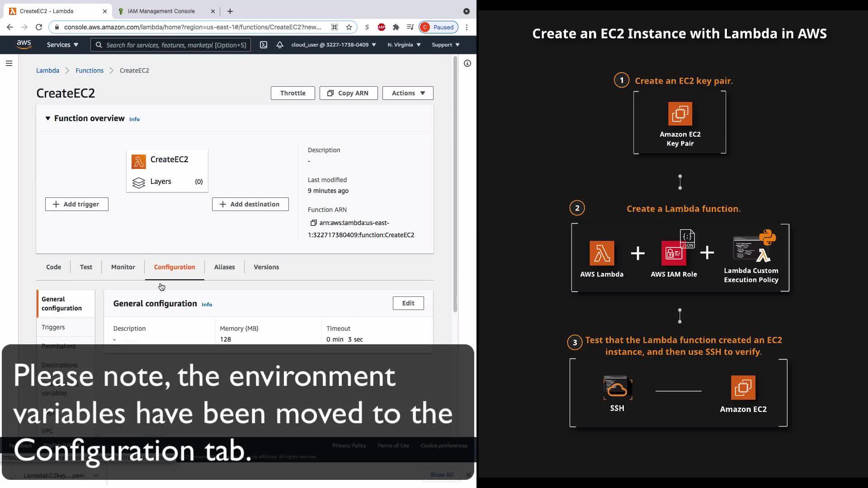Click the AWS logo home icon
The width and height of the screenshot is (868, 488).
24,44
